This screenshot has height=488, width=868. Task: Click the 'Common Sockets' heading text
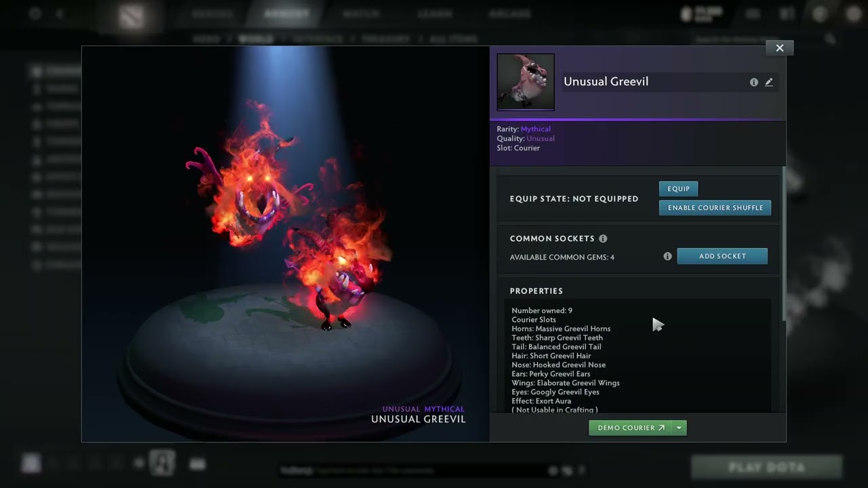tap(552, 239)
